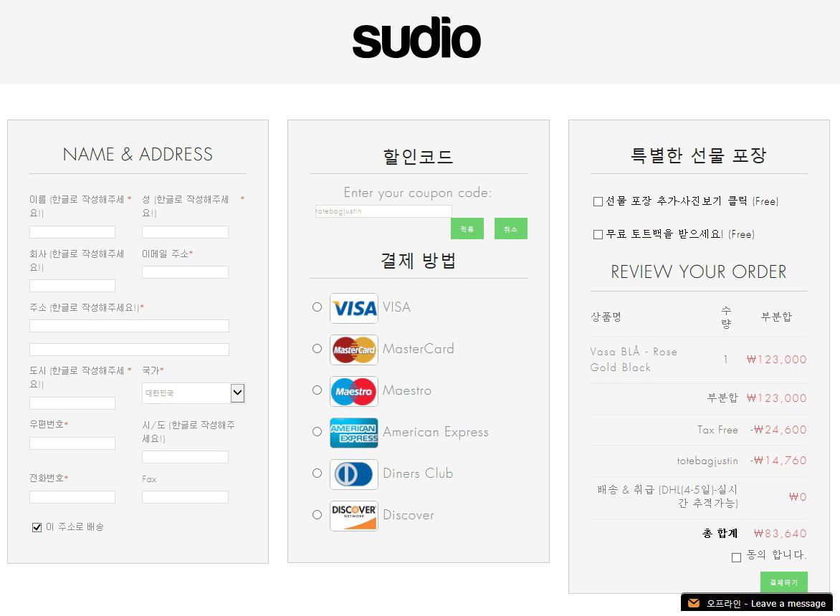Check the free tote bag 무료 토트백 checkbox
The width and height of the screenshot is (840, 616).
coord(598,234)
